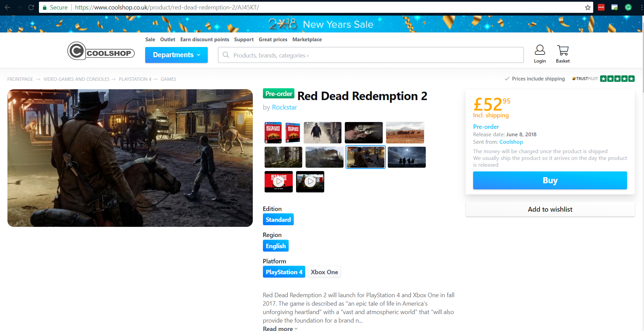Go to PLAYSTATION 4 breadcrumb
This screenshot has width=644, height=331.
click(135, 79)
